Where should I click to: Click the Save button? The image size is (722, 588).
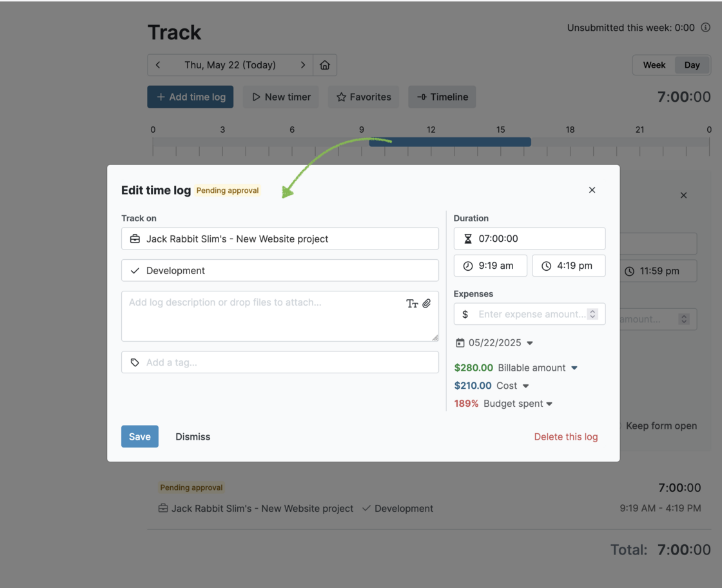coord(140,436)
